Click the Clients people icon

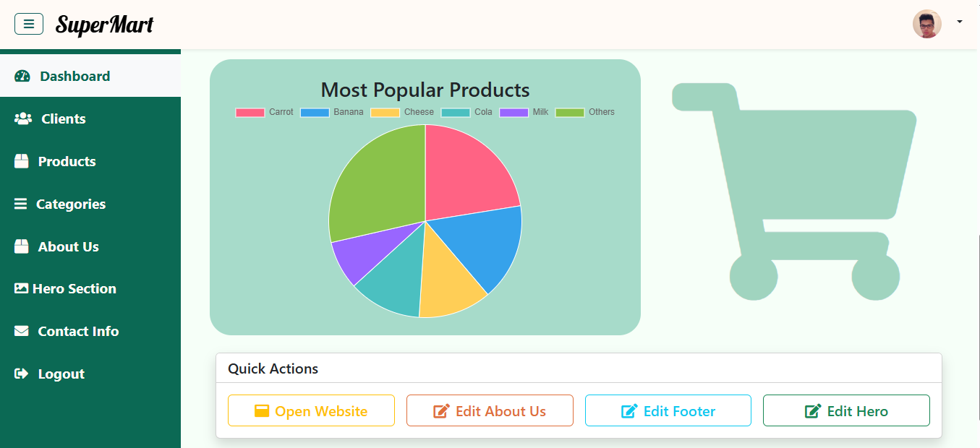coord(23,119)
